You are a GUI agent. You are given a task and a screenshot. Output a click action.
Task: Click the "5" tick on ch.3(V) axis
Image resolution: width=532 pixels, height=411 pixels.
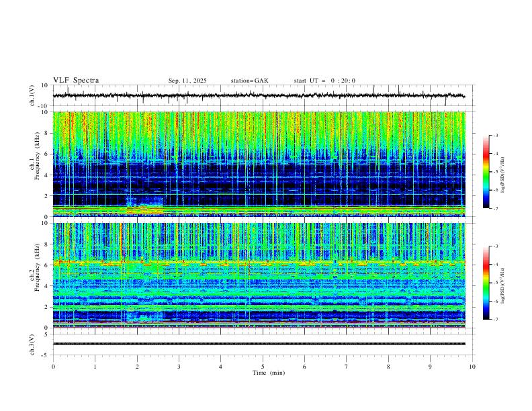coord(47,334)
